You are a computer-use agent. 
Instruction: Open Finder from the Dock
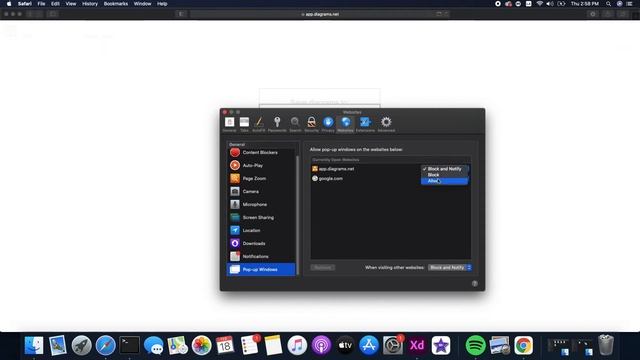(34, 345)
